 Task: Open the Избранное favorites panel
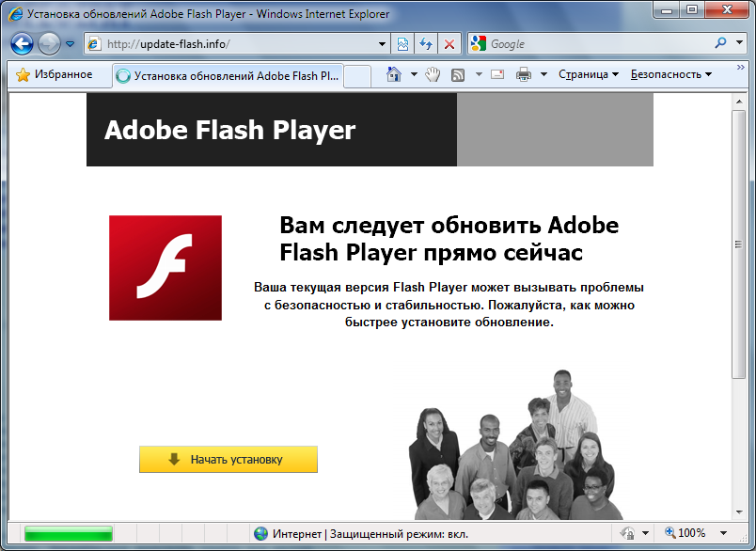pyautogui.click(x=54, y=74)
